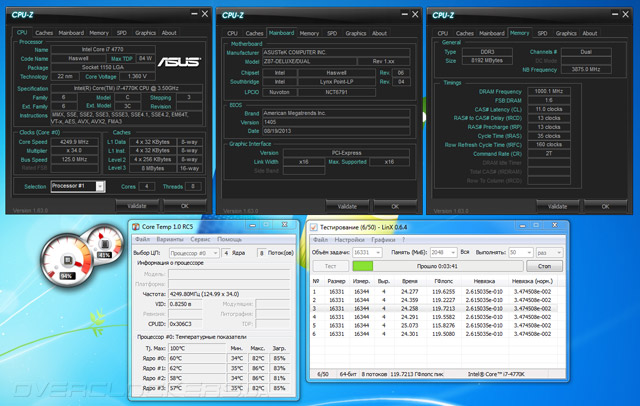Select result row 3 with 119.7213 GFlops
The width and height of the screenshot is (640, 406).
coord(433,308)
